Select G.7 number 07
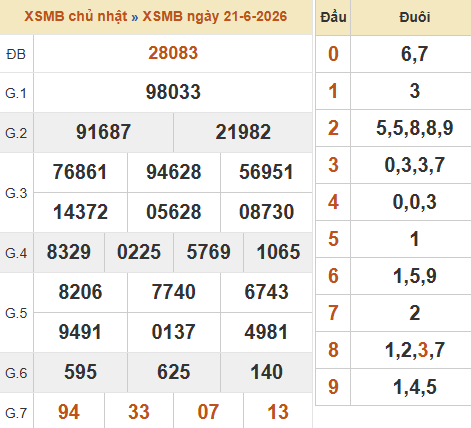471x428 pixels. click(x=208, y=412)
